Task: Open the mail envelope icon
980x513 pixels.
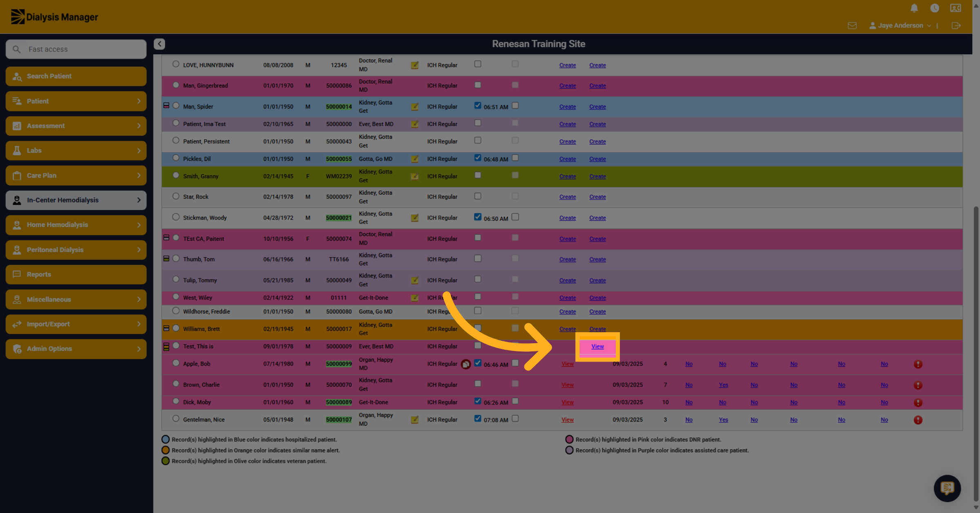Action: coord(852,26)
